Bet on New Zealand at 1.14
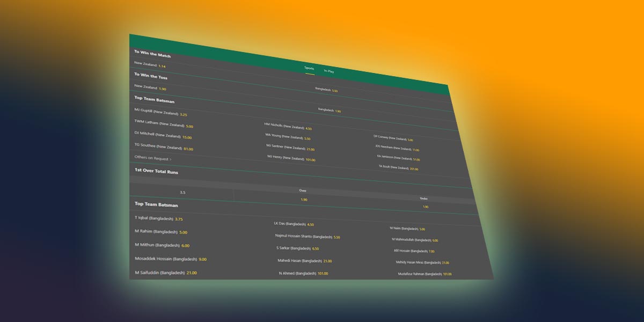 150,65
